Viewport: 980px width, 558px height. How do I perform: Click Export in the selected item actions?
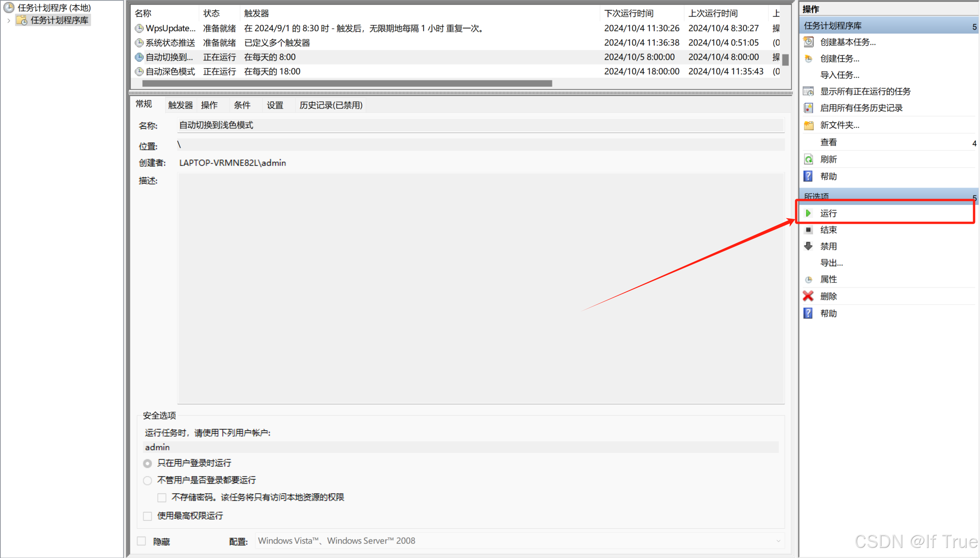pyautogui.click(x=831, y=263)
